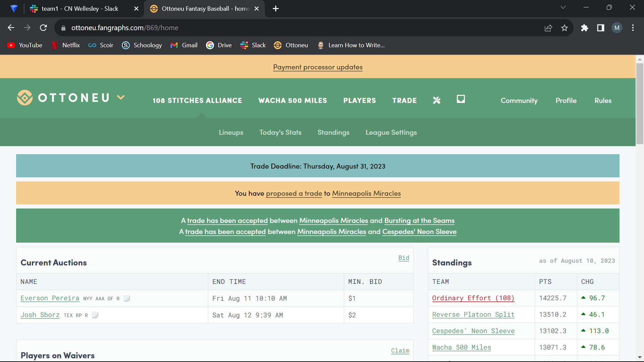
Task: Click the browser back arrow
Action: click(11, 28)
